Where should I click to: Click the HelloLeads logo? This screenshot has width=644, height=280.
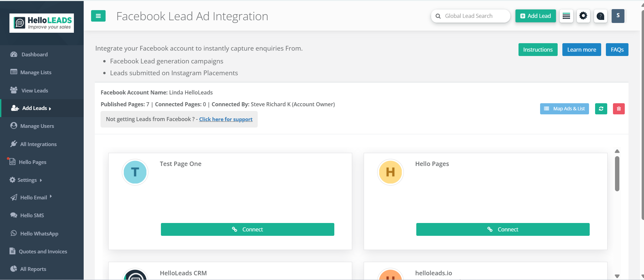(x=41, y=23)
